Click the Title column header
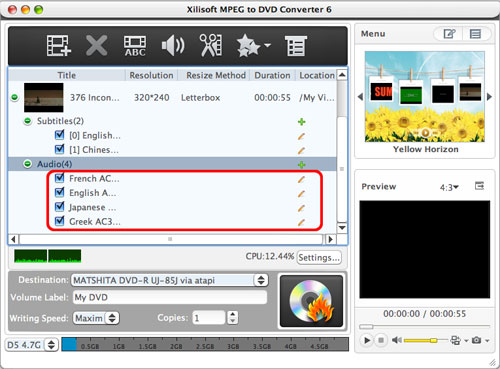 coord(67,75)
